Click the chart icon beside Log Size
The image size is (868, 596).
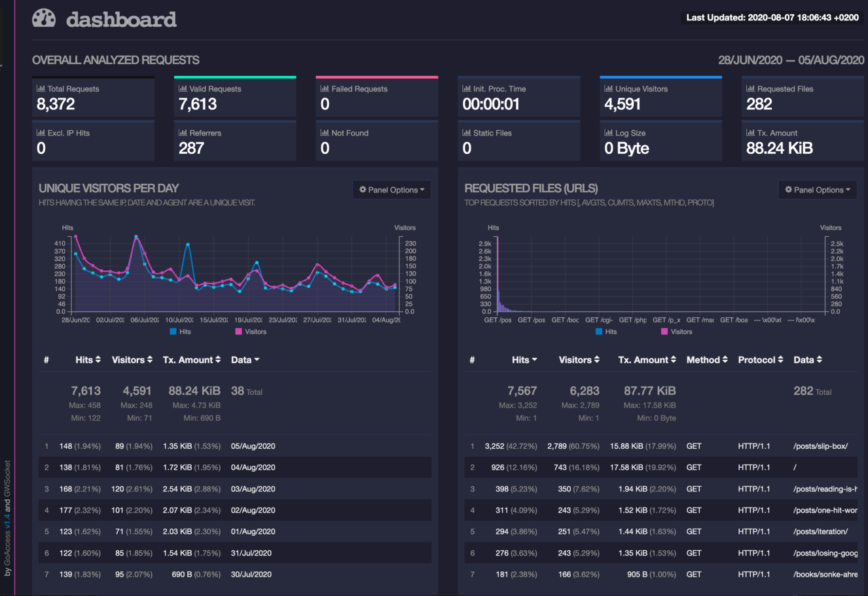[x=609, y=132]
